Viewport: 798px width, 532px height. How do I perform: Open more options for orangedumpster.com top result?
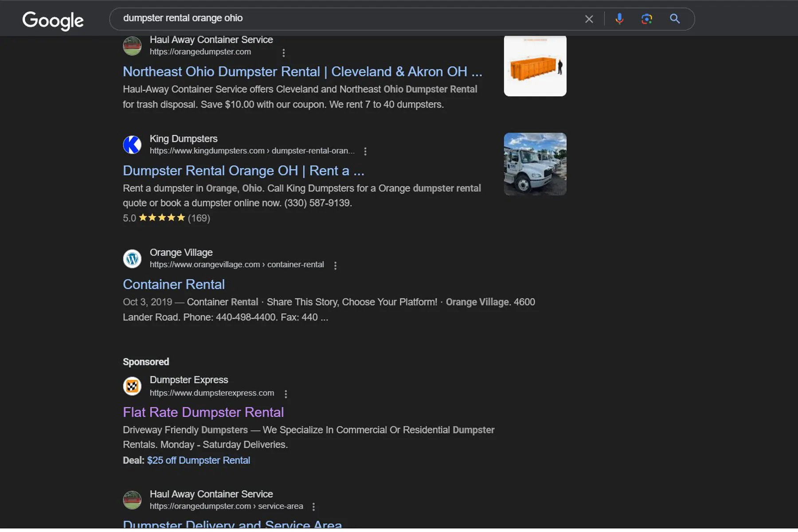[x=284, y=53]
